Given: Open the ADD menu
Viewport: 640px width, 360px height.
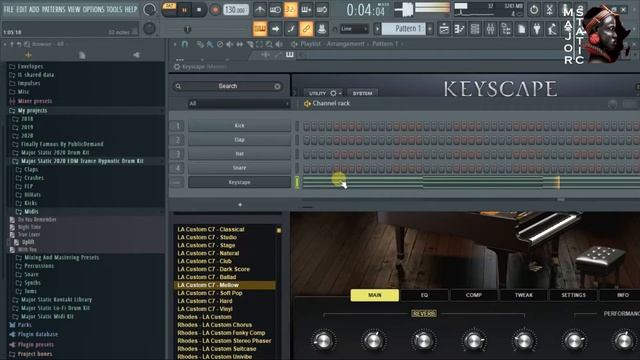Looking at the screenshot, I should point(34,9).
